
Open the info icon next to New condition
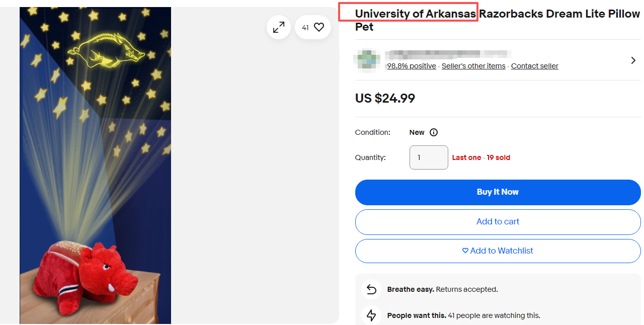point(434,132)
